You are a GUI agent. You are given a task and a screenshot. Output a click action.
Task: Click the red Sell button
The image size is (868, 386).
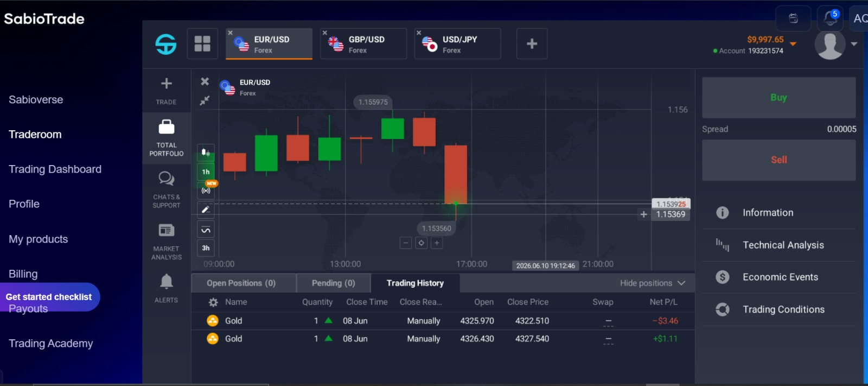pos(778,160)
